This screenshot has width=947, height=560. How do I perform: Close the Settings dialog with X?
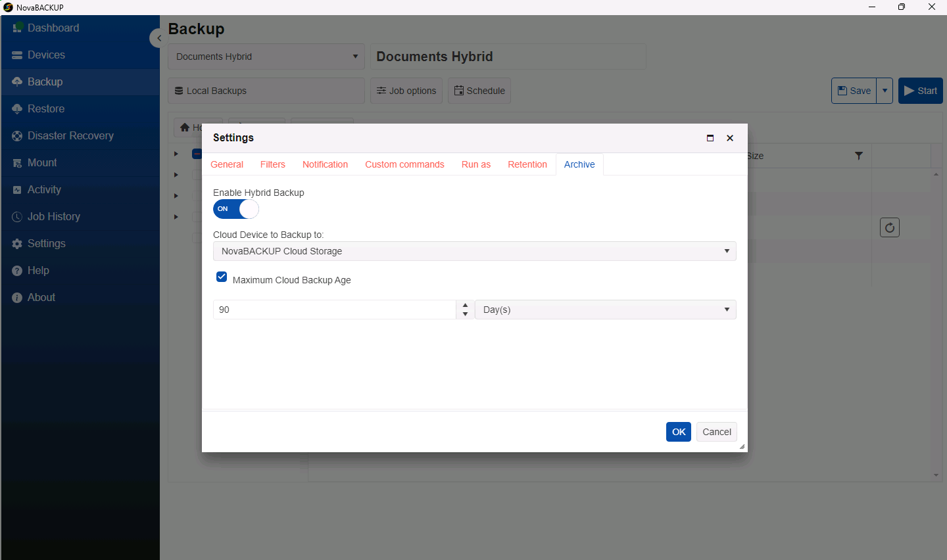point(730,138)
